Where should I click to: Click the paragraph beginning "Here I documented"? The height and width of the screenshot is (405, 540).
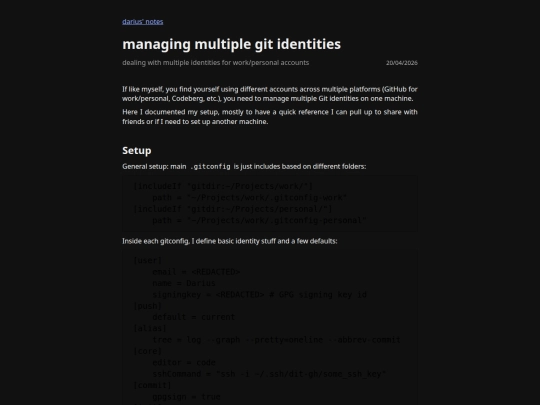click(270, 117)
